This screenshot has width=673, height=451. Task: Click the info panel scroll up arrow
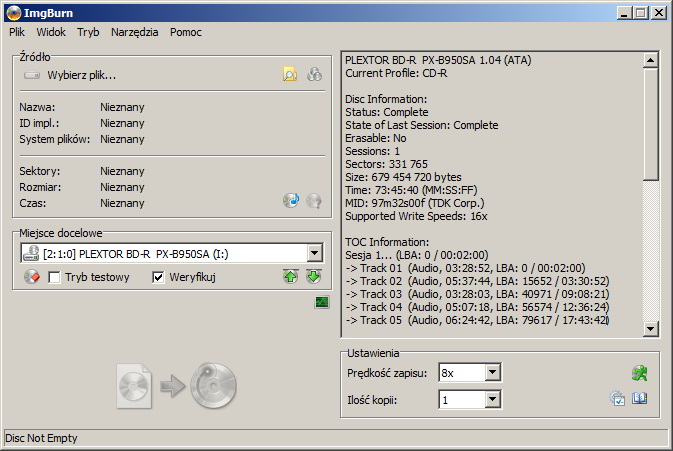click(x=651, y=61)
